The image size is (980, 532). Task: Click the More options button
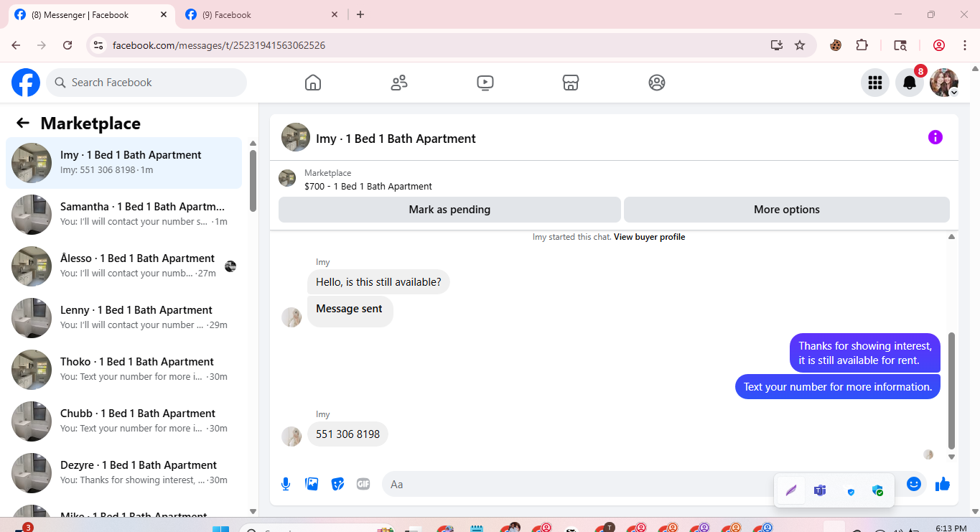pyautogui.click(x=787, y=210)
